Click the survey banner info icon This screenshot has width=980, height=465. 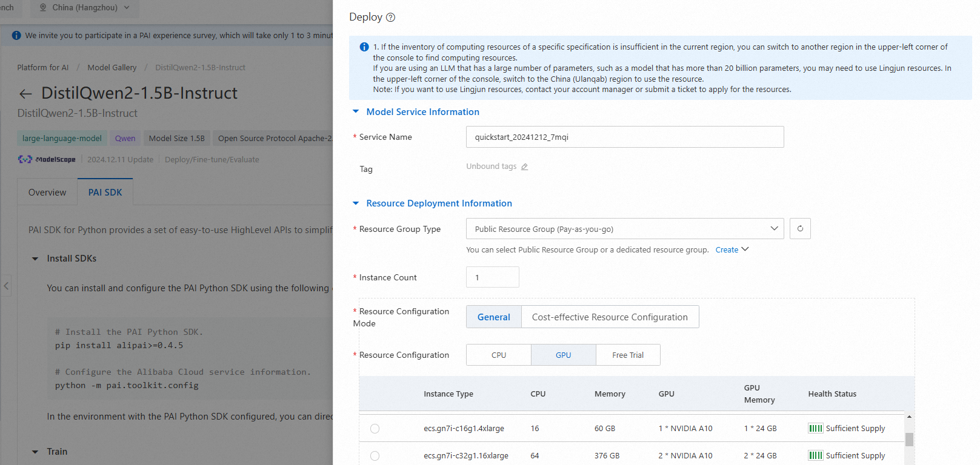click(16, 36)
